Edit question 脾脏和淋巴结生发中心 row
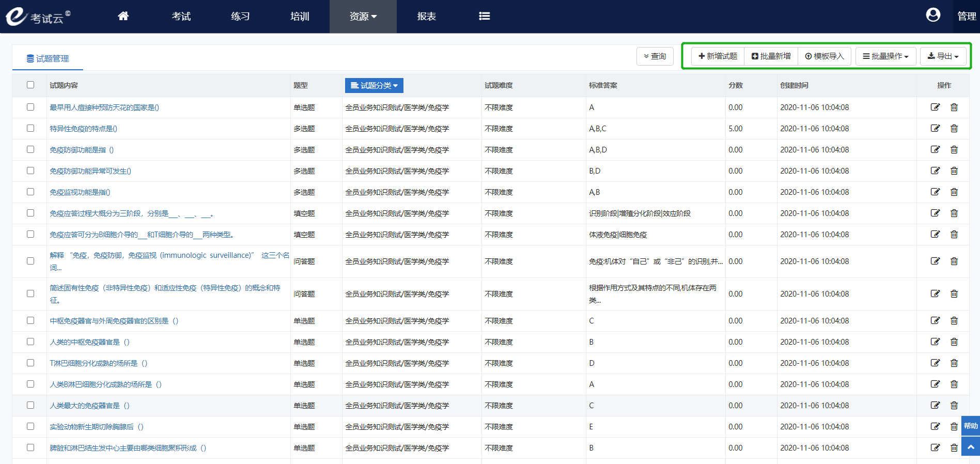Screen dimensions: 980x464 (x=935, y=447)
